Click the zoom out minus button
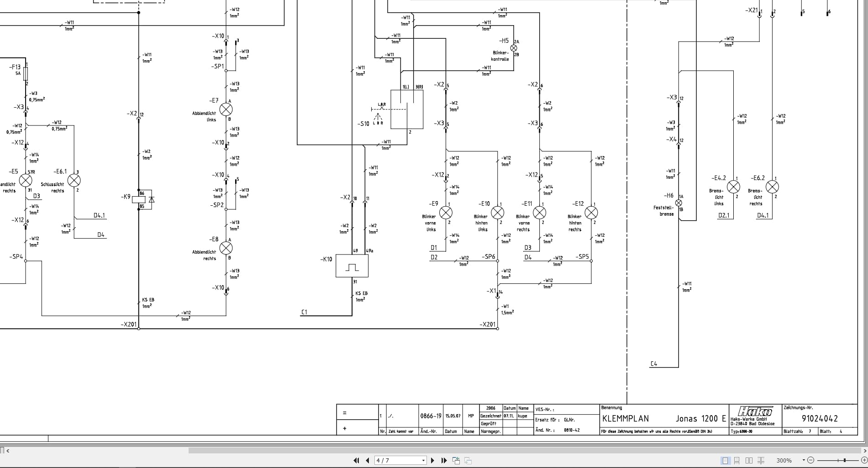 811,460
